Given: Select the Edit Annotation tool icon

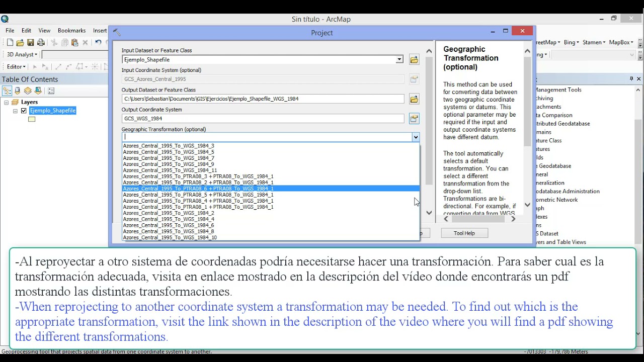Looking at the screenshot, I should click(x=45, y=66).
